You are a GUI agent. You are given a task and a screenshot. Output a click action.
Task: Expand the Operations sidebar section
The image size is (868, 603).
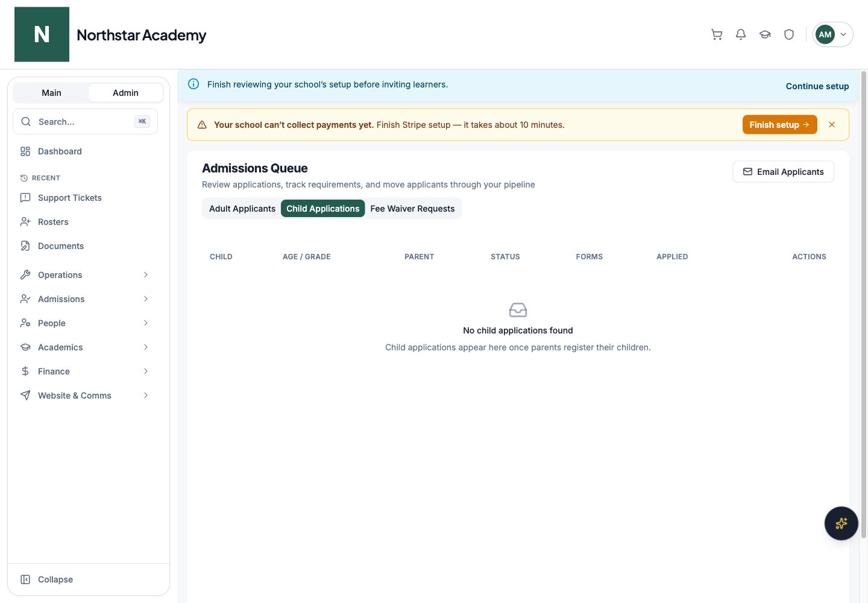point(85,275)
